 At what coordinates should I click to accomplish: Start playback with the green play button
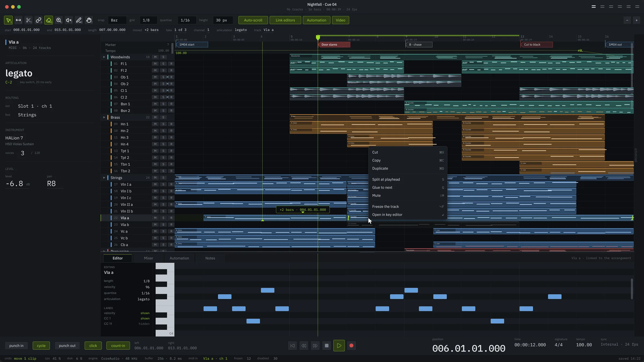(339, 346)
